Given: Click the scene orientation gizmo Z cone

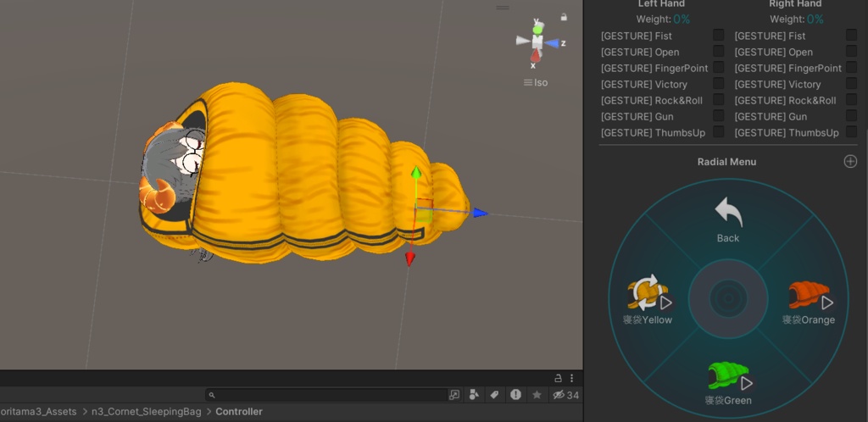Looking at the screenshot, I should (x=552, y=43).
